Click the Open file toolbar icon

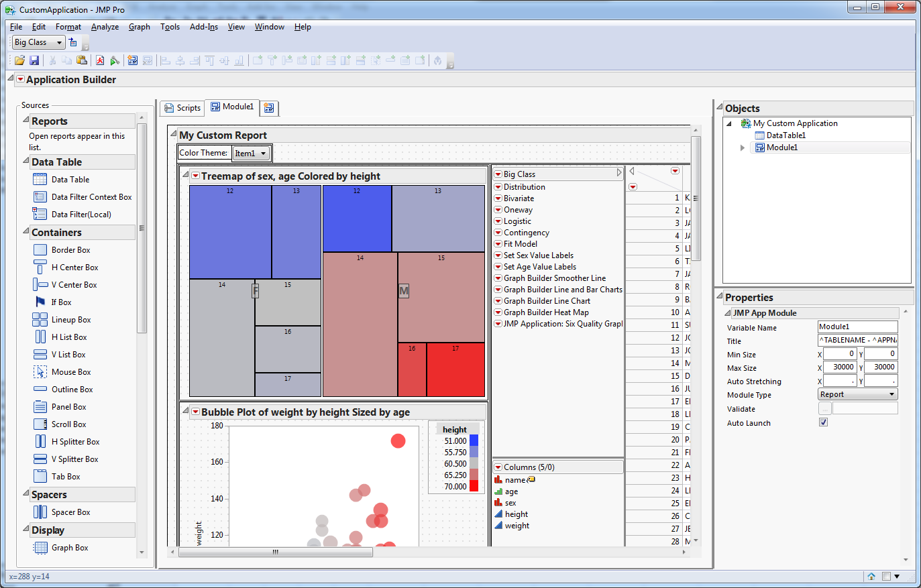(19, 60)
